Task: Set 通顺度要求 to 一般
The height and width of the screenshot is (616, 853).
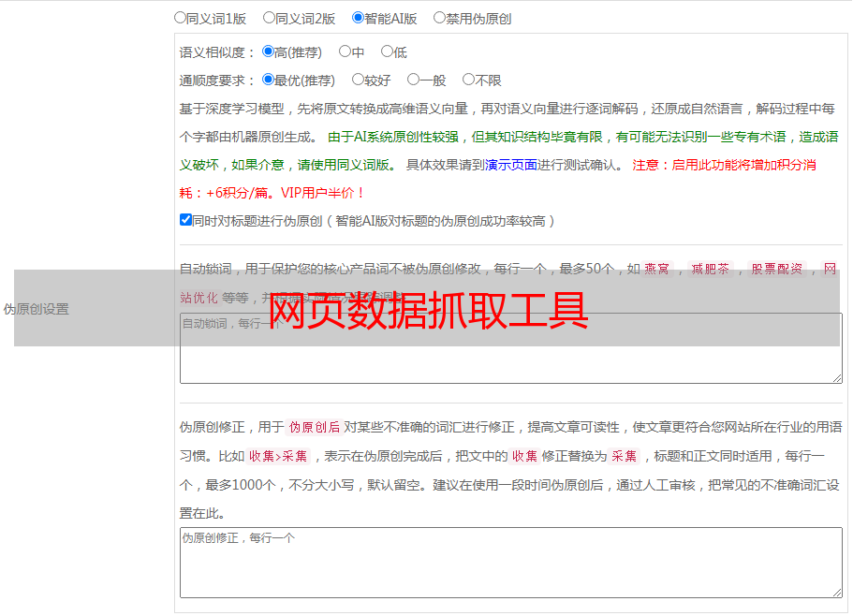Action: [413, 81]
